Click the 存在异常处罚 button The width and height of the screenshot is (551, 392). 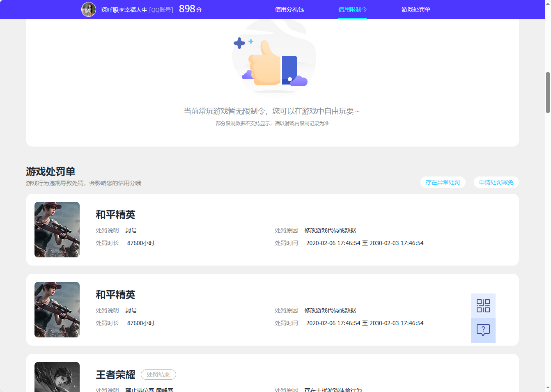(443, 182)
